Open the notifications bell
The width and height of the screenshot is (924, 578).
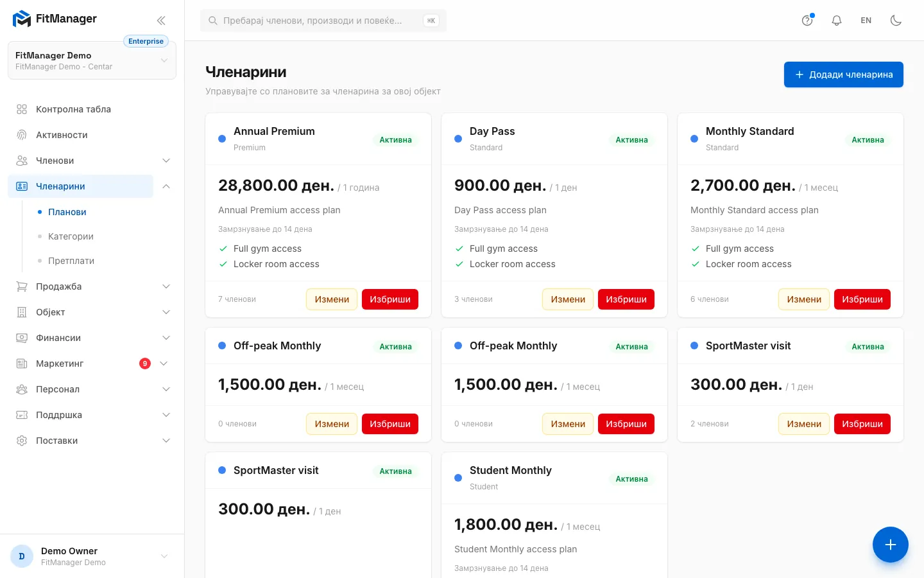coord(837,21)
